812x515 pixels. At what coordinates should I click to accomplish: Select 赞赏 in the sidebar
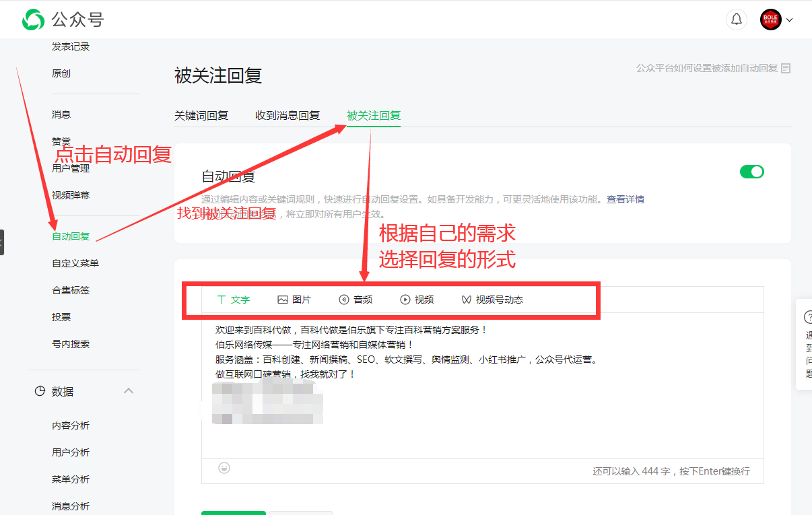[61, 141]
